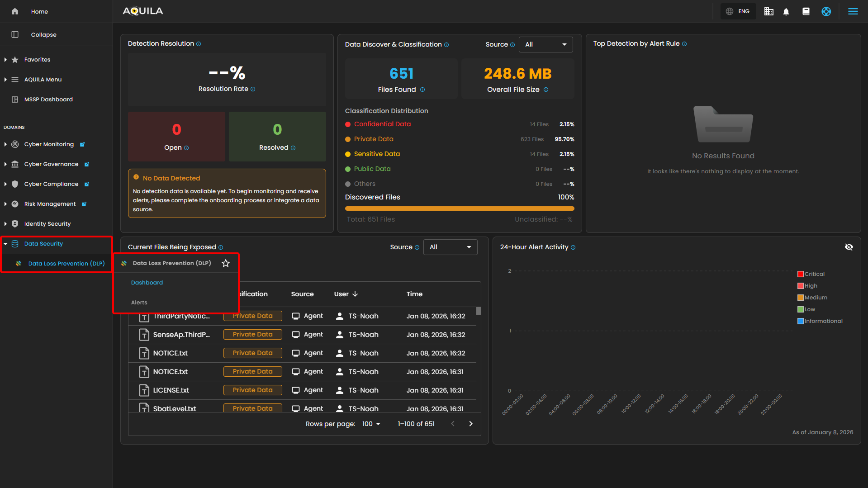Open the hamburger menu in top right
The height and width of the screenshot is (488, 868).
point(853,12)
